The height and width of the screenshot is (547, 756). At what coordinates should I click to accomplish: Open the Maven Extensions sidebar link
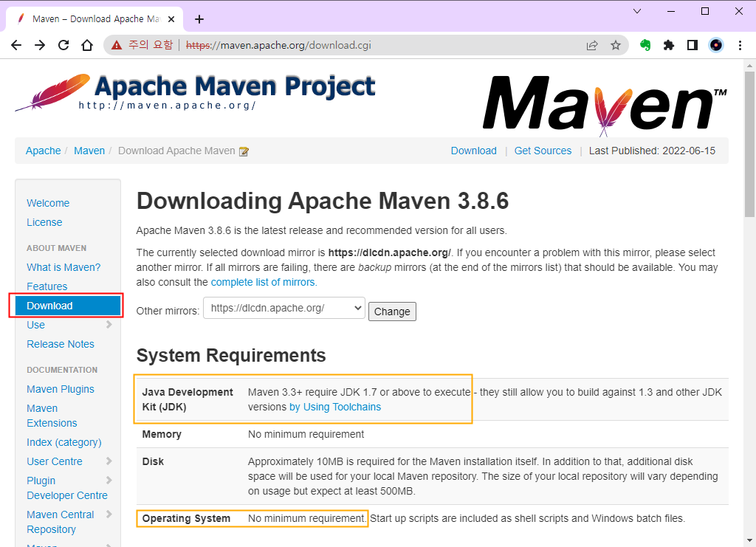52,416
